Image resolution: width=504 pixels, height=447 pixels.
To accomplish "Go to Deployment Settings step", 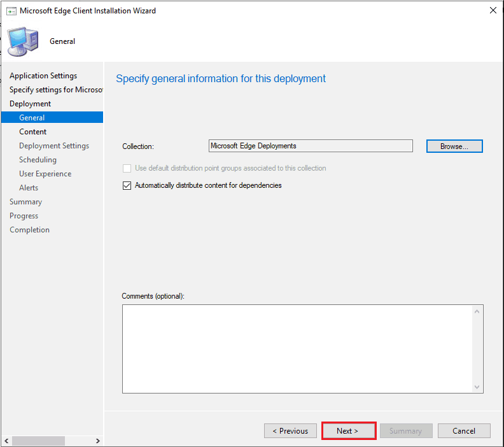I will coord(54,146).
